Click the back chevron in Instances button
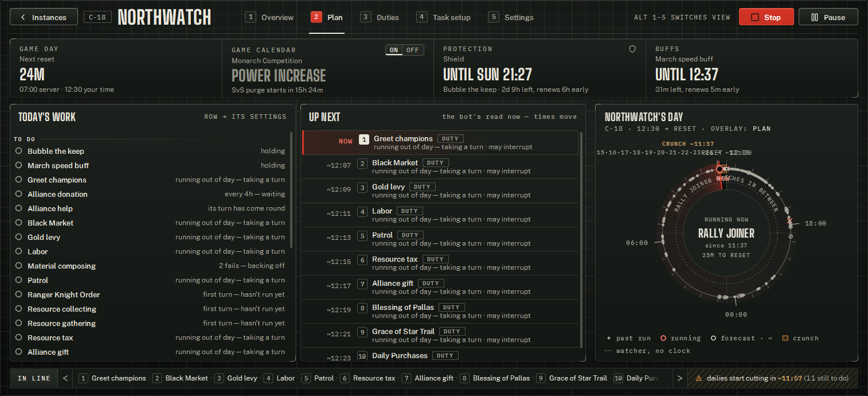868x396 pixels. click(x=23, y=17)
